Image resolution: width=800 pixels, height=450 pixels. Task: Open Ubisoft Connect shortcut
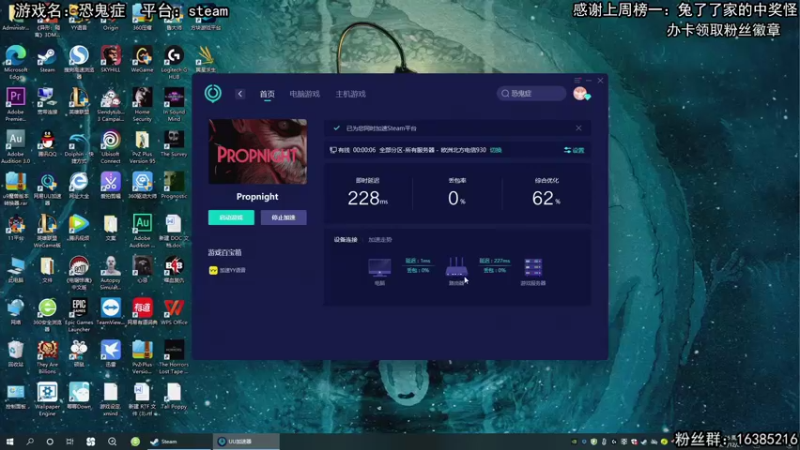(x=110, y=146)
